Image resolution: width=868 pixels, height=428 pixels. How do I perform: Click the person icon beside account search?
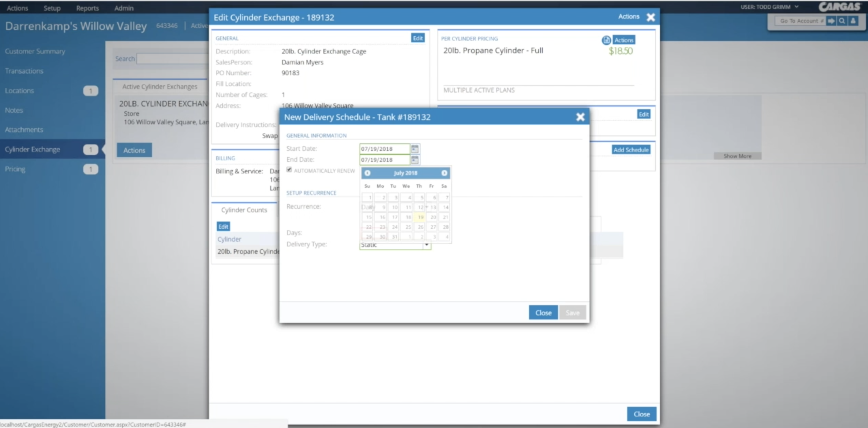[x=853, y=21]
